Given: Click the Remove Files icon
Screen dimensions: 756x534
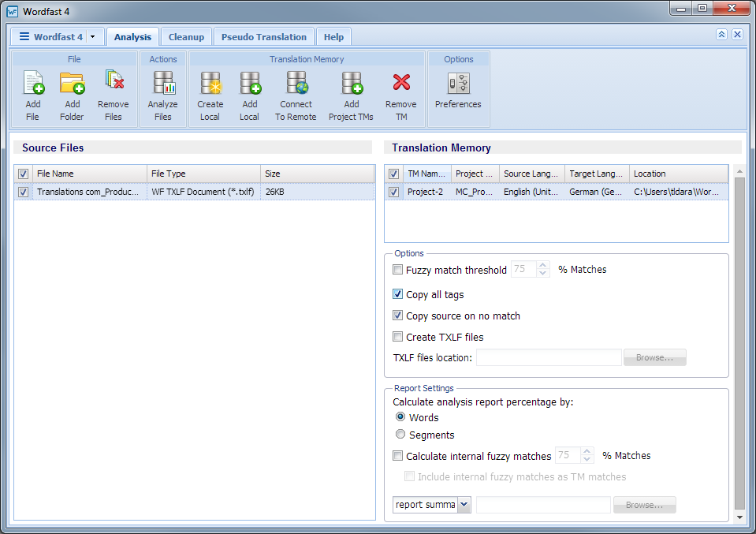Looking at the screenshot, I should click(114, 81).
